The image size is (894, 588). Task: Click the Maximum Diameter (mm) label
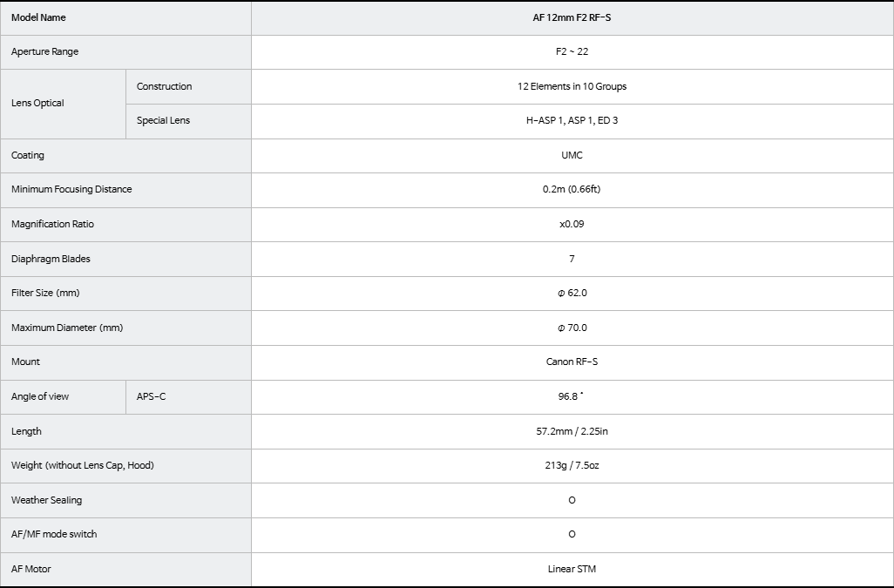click(67, 328)
